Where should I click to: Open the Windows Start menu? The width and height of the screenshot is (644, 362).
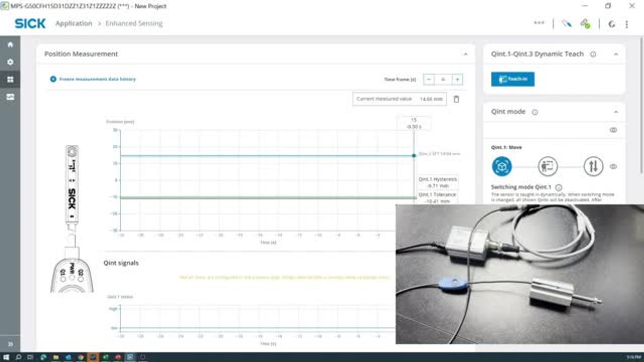point(6,357)
